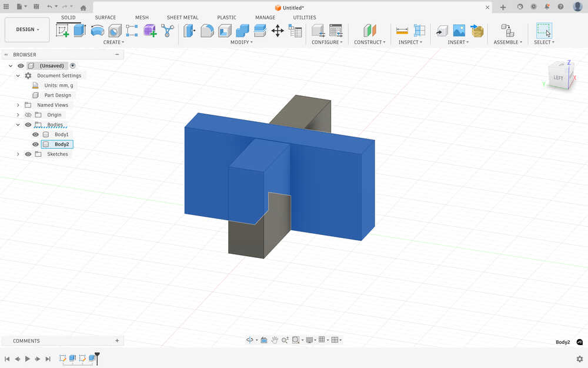Switch to the PLASTIC tab
Image resolution: width=588 pixels, height=368 pixels.
pos(226,17)
